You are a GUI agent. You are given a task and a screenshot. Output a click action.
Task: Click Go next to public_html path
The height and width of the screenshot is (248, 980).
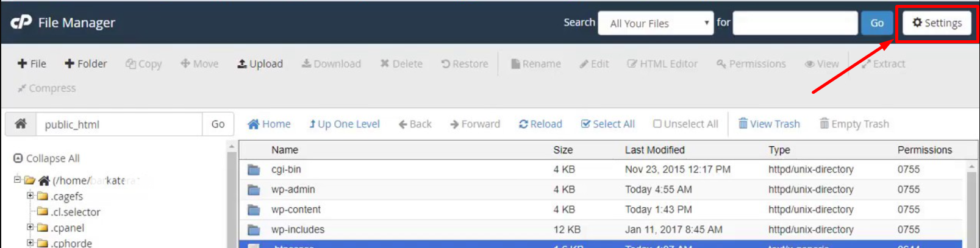point(218,124)
